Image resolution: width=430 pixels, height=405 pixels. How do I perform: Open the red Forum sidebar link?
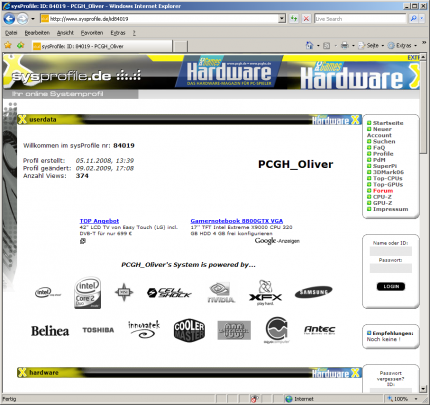coord(383,191)
